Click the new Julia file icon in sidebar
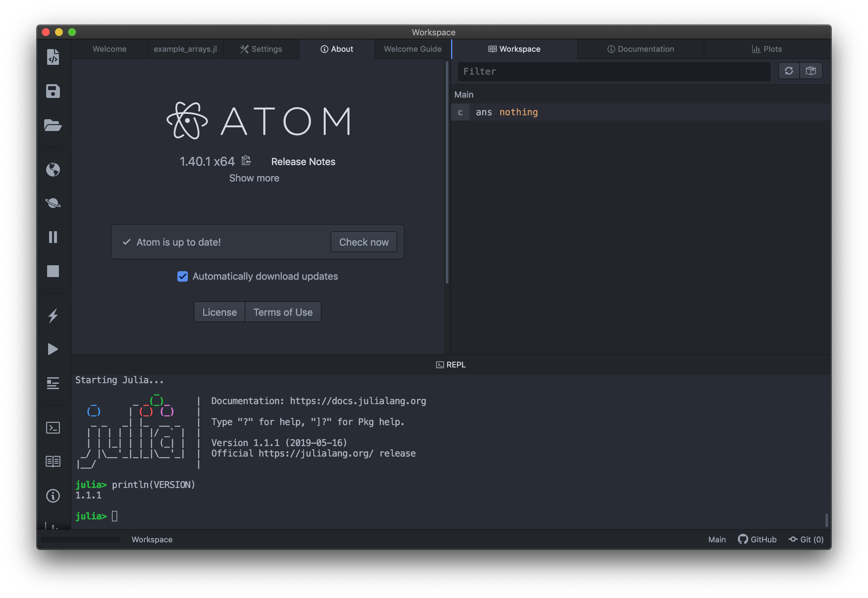 tap(53, 57)
